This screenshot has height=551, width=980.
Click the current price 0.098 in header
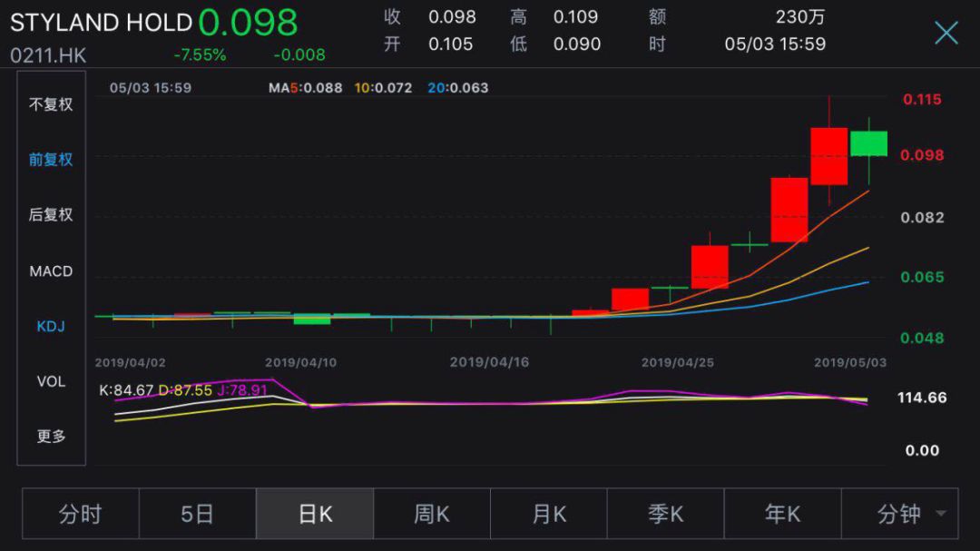point(248,23)
